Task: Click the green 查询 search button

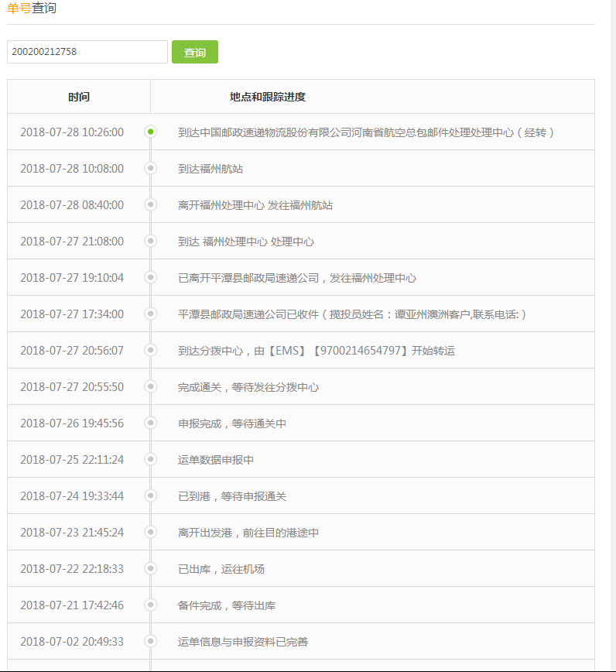Action: click(x=194, y=52)
